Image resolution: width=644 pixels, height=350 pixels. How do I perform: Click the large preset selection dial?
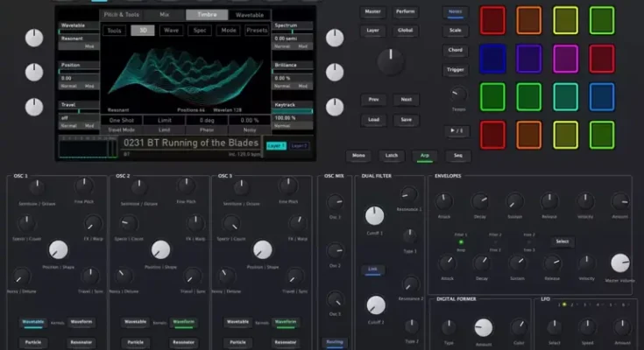[x=391, y=61]
